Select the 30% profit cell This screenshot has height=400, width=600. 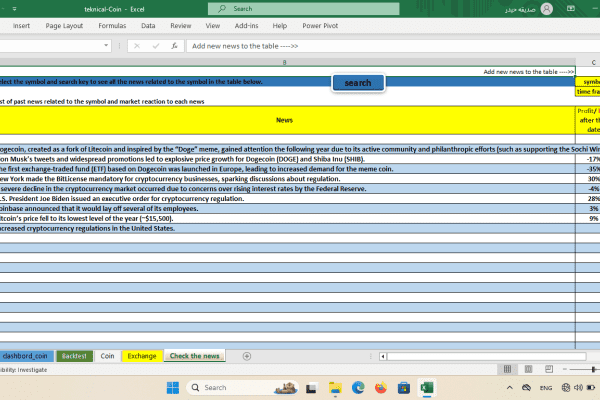(x=588, y=179)
